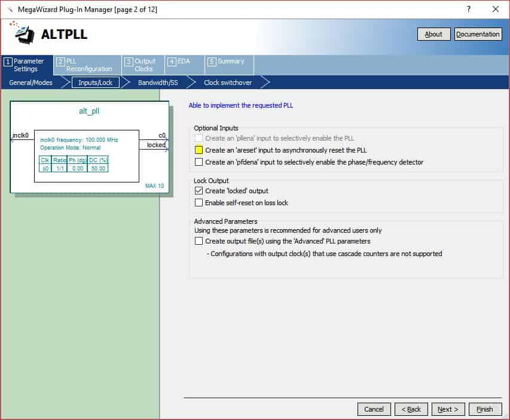Screen dimensions: 510x420
Task: Check the 'Advanced' PLL parameters output file option
Action: point(199,241)
